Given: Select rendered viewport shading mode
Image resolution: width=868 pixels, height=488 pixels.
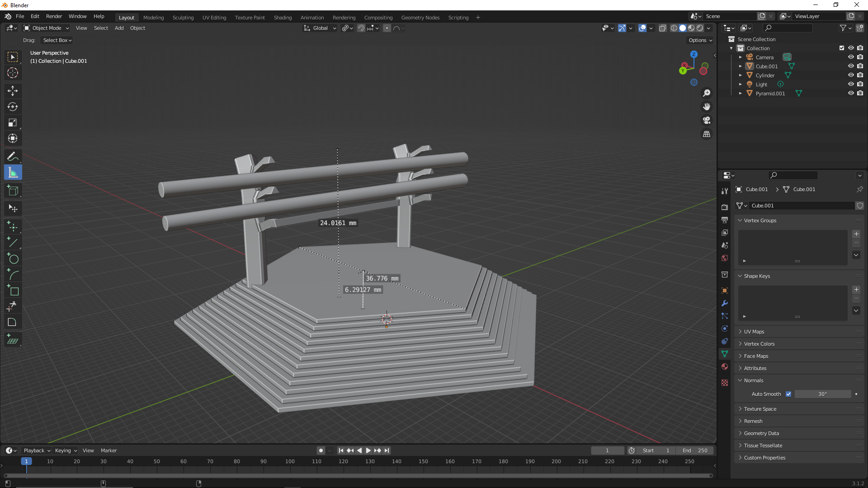Looking at the screenshot, I should coord(700,28).
